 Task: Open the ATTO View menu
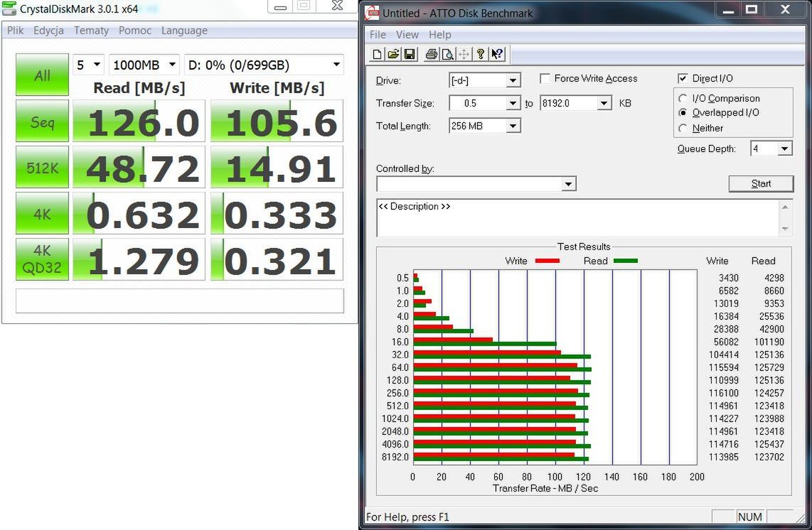[407, 35]
